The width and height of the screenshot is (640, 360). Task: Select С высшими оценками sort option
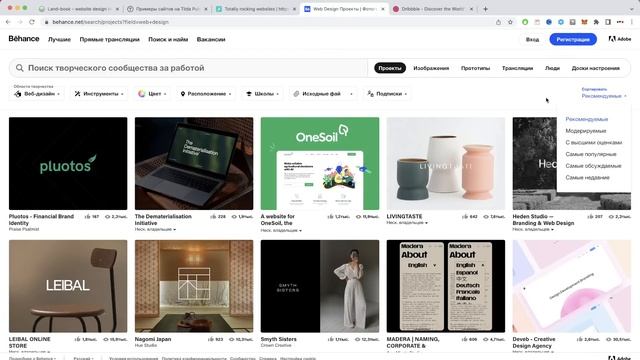tap(593, 143)
